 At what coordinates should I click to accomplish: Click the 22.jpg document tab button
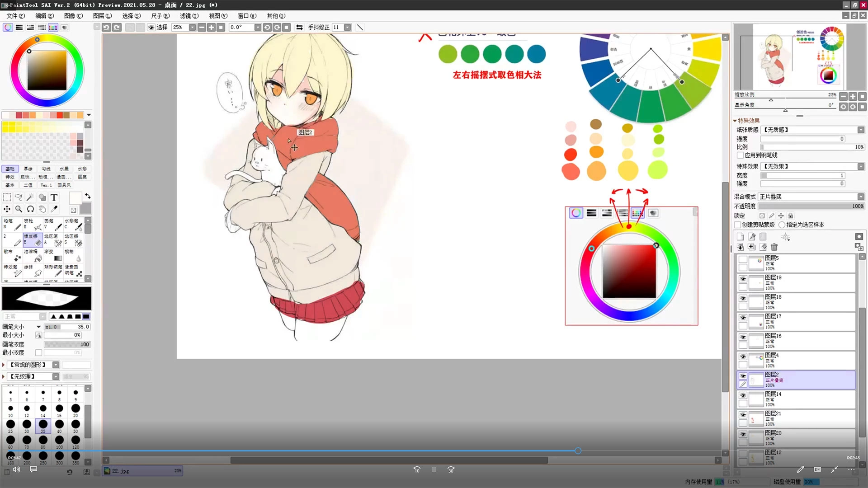pyautogui.click(x=142, y=471)
